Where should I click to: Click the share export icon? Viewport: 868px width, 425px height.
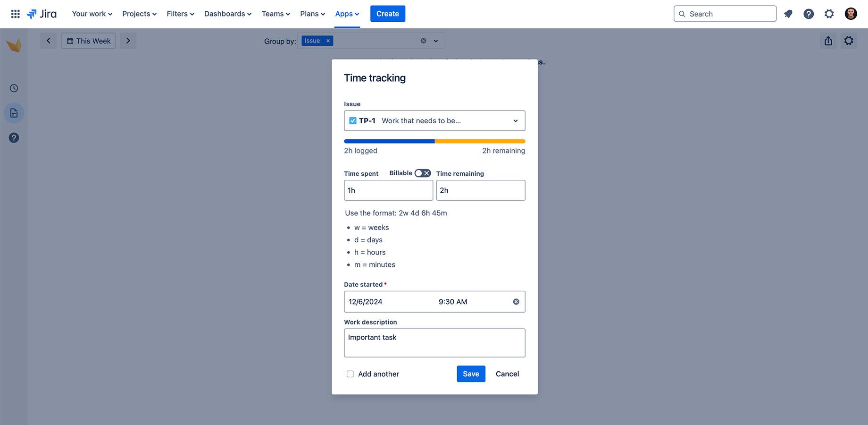tap(828, 41)
